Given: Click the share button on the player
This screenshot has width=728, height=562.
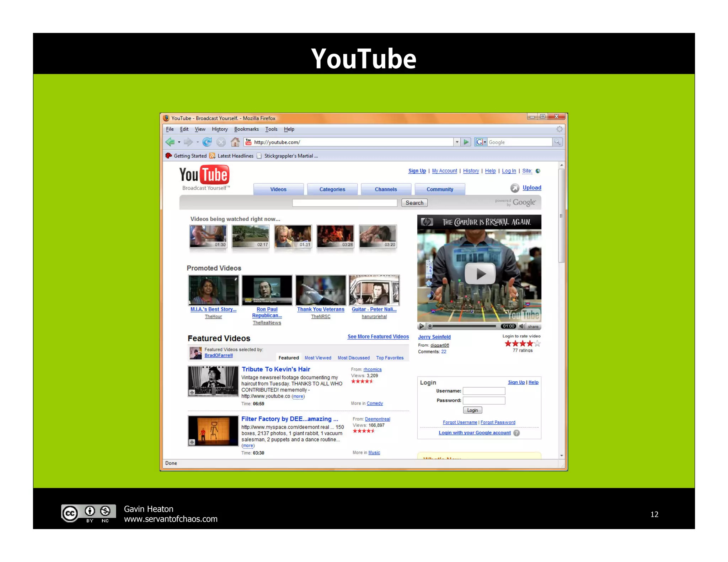Looking at the screenshot, I should 533,326.
